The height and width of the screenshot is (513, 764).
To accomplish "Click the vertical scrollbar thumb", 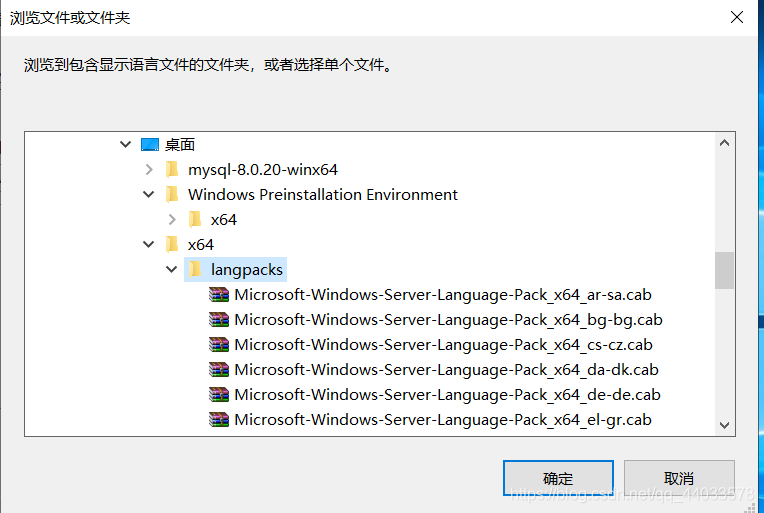I will (x=725, y=270).
